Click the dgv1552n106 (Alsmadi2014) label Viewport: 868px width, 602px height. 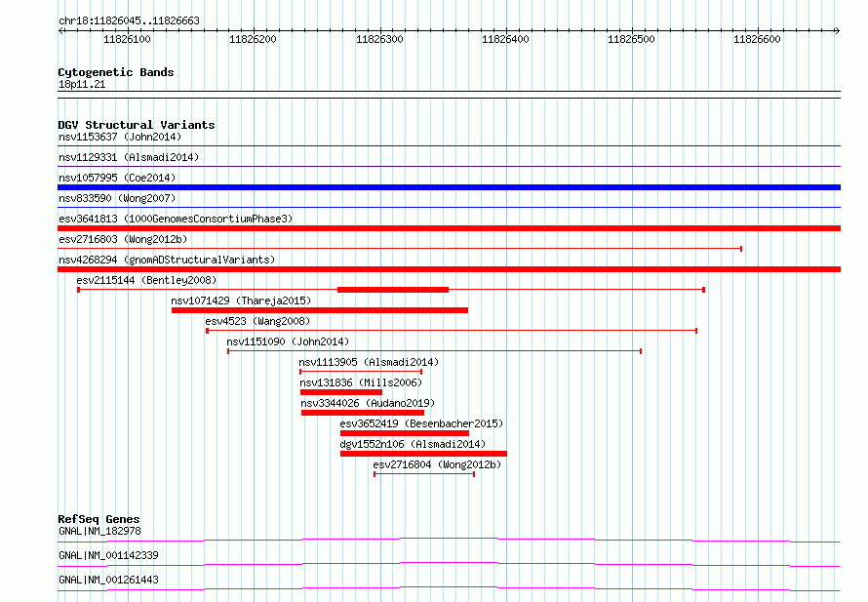(413, 444)
